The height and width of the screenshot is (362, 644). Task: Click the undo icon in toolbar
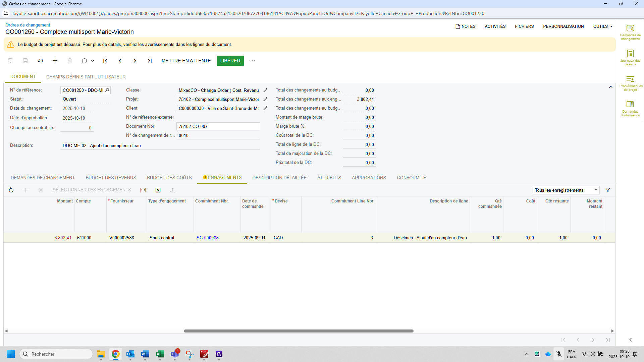40,61
